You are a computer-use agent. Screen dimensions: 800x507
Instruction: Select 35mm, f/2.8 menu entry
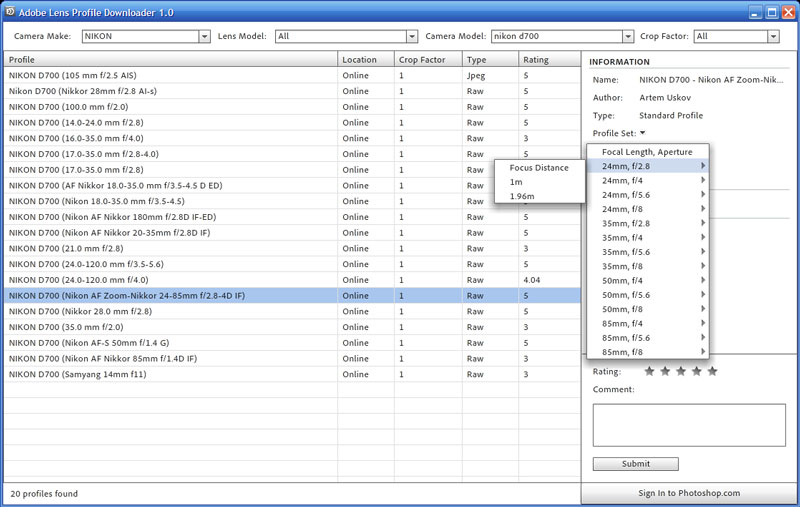coord(648,223)
